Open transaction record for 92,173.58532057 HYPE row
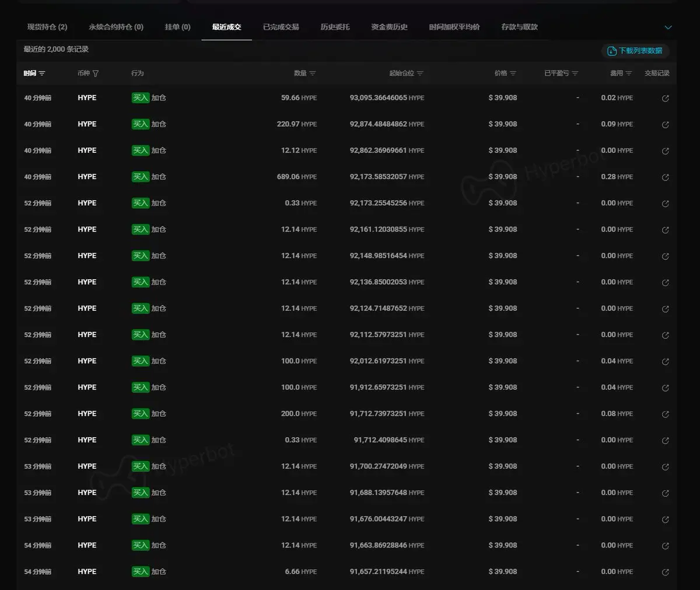 coord(665,177)
